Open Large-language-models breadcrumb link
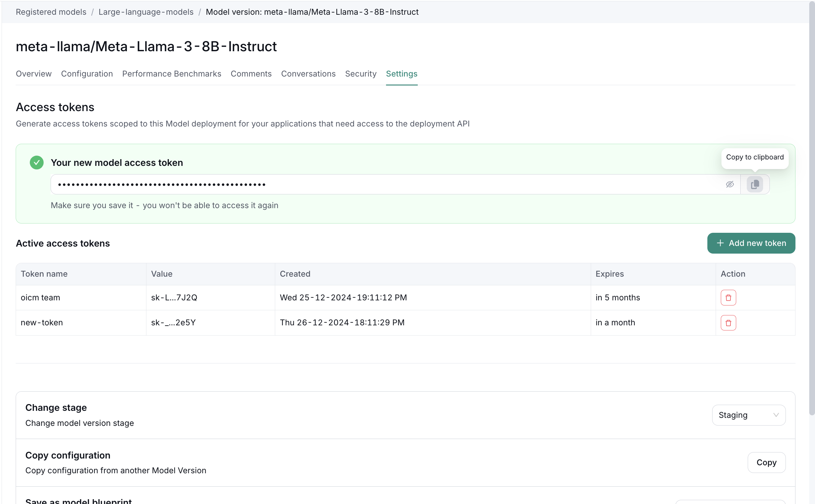This screenshot has width=815, height=504. (x=146, y=12)
